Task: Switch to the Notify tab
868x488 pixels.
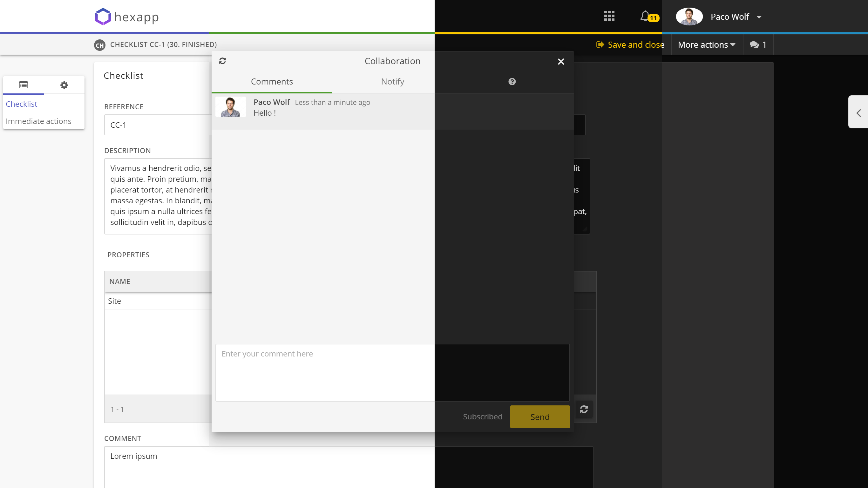Action: (x=393, y=82)
